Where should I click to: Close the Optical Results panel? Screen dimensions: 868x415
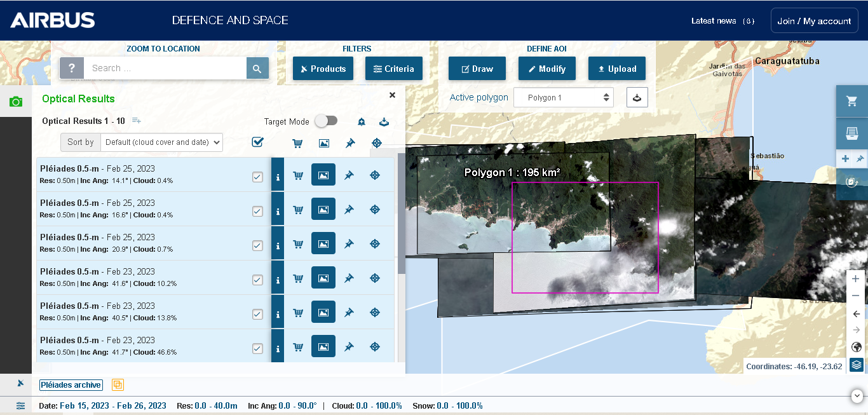[392, 95]
